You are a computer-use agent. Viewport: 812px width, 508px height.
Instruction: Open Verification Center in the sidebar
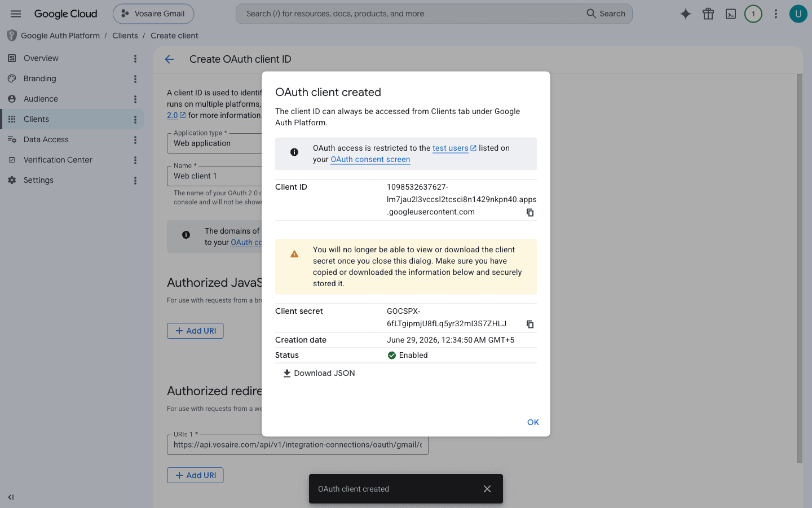58,160
